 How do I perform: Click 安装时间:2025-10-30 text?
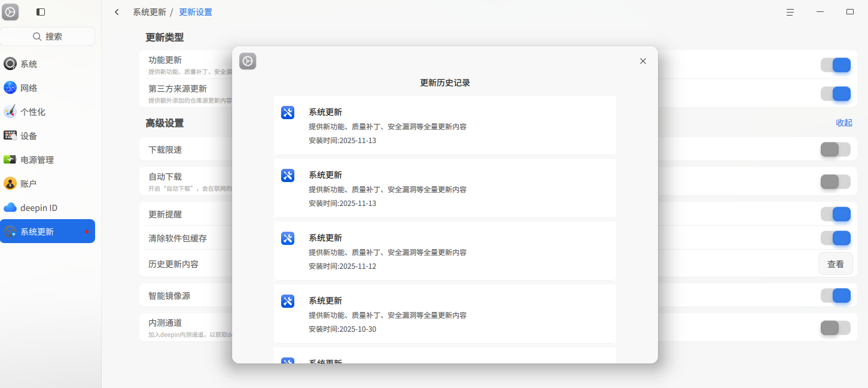(343, 329)
